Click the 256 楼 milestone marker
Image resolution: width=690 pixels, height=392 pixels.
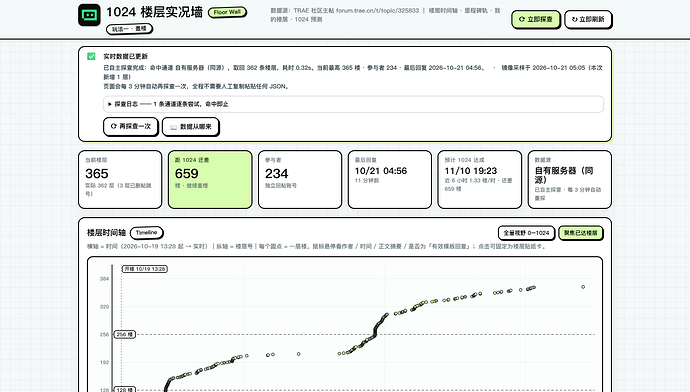[125, 334]
